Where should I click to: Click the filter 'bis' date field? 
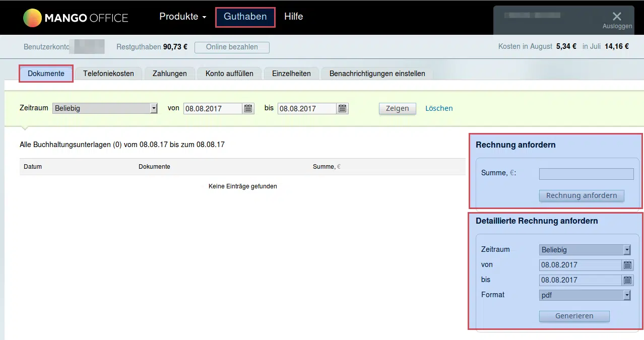point(307,108)
